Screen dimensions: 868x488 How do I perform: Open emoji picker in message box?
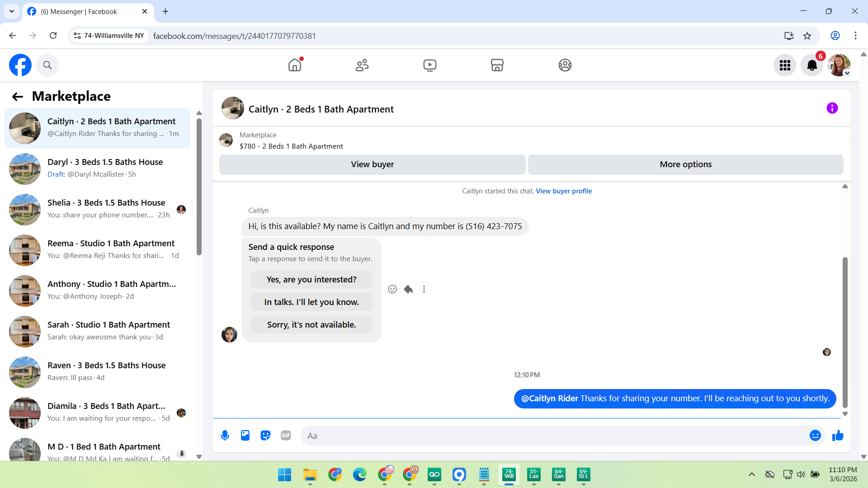[x=815, y=436]
